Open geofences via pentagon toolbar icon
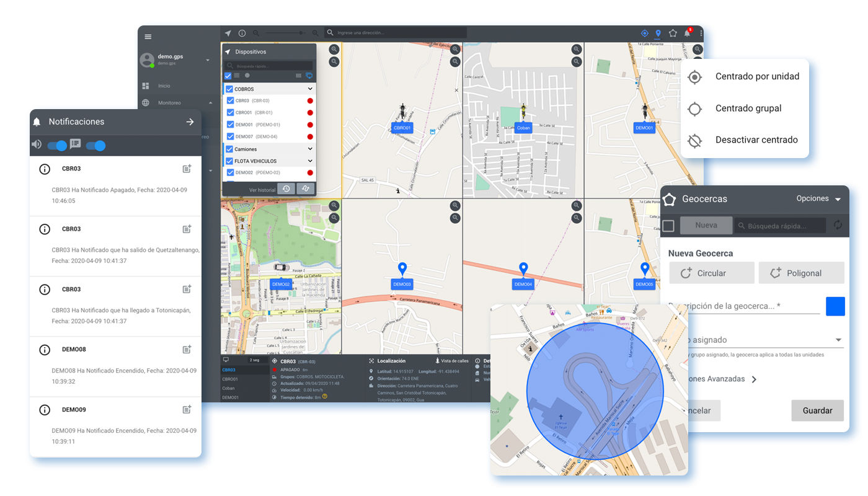The width and height of the screenshot is (868, 496). pos(673,33)
